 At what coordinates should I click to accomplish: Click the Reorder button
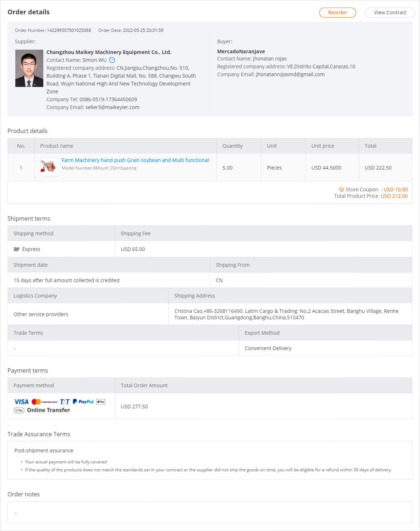click(337, 13)
